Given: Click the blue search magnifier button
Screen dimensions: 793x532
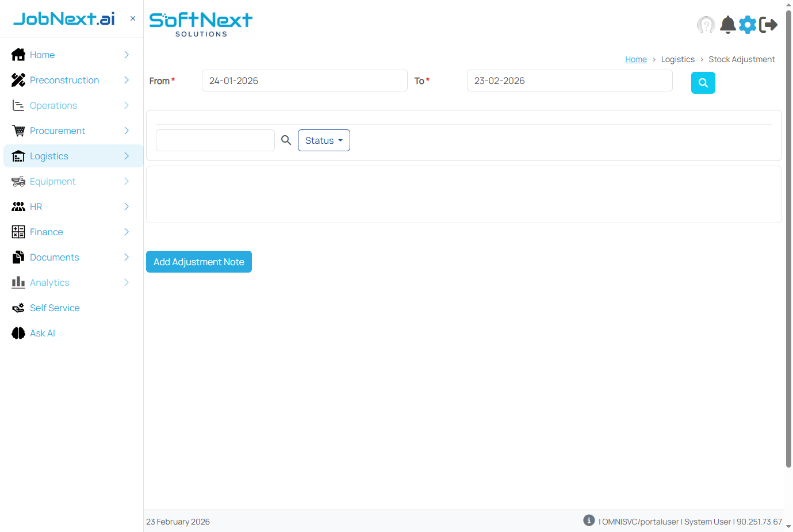Looking at the screenshot, I should (703, 83).
